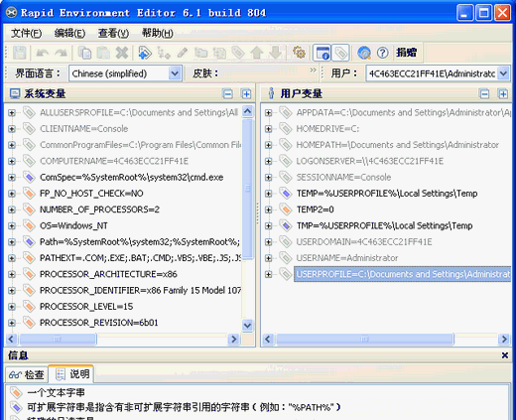Click the Undo arrow icon
516x420 pixels.
[43, 53]
